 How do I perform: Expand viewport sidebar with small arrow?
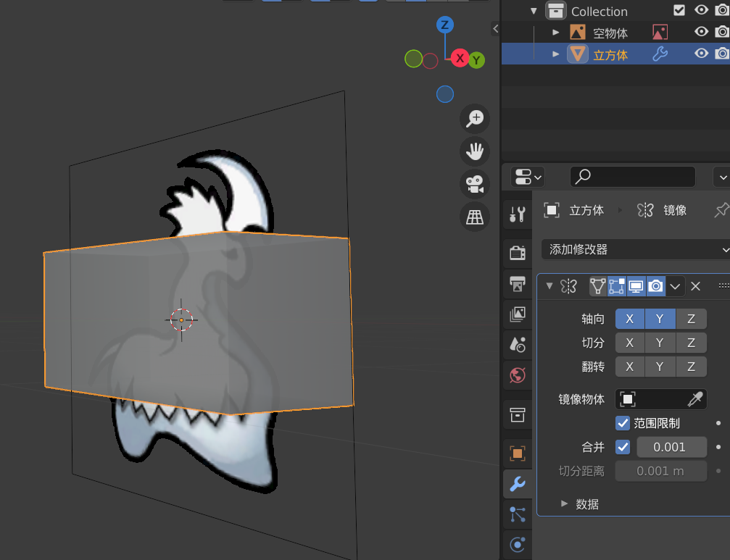point(495,29)
